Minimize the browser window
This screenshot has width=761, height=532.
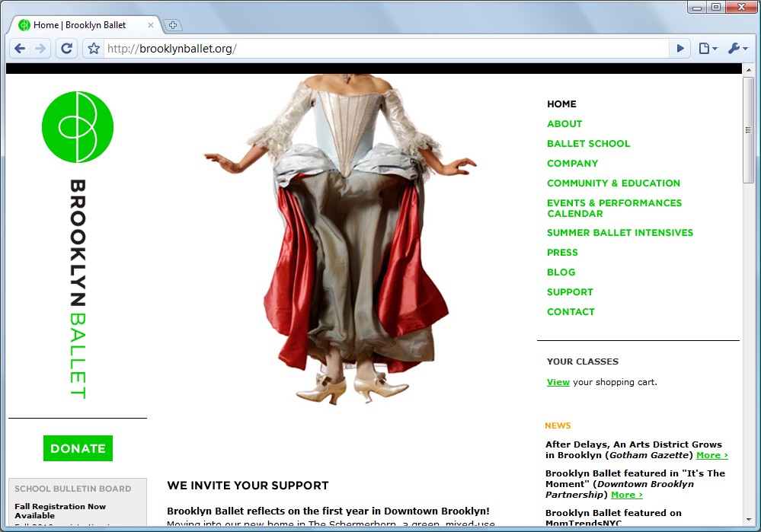(697, 8)
